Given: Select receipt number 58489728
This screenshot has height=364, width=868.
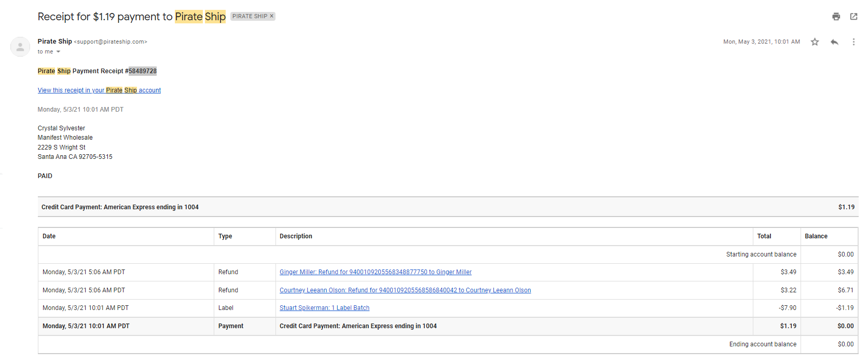Looking at the screenshot, I should click(x=143, y=71).
